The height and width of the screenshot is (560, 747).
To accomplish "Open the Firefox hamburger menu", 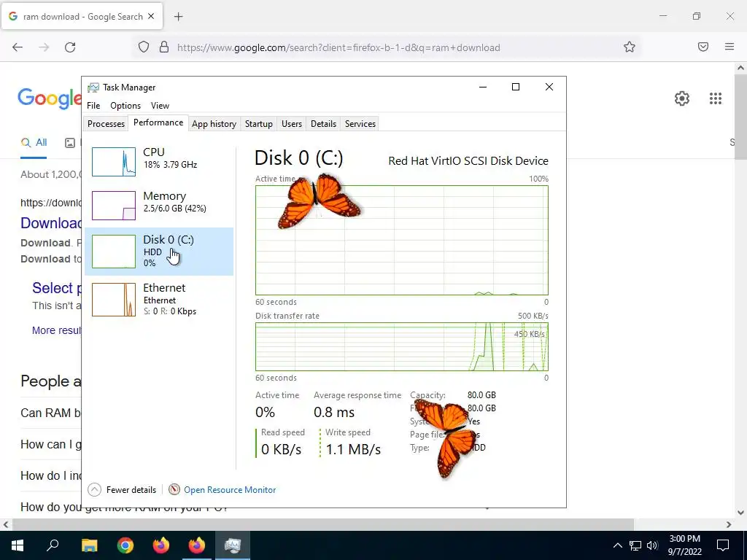I will coord(729,47).
